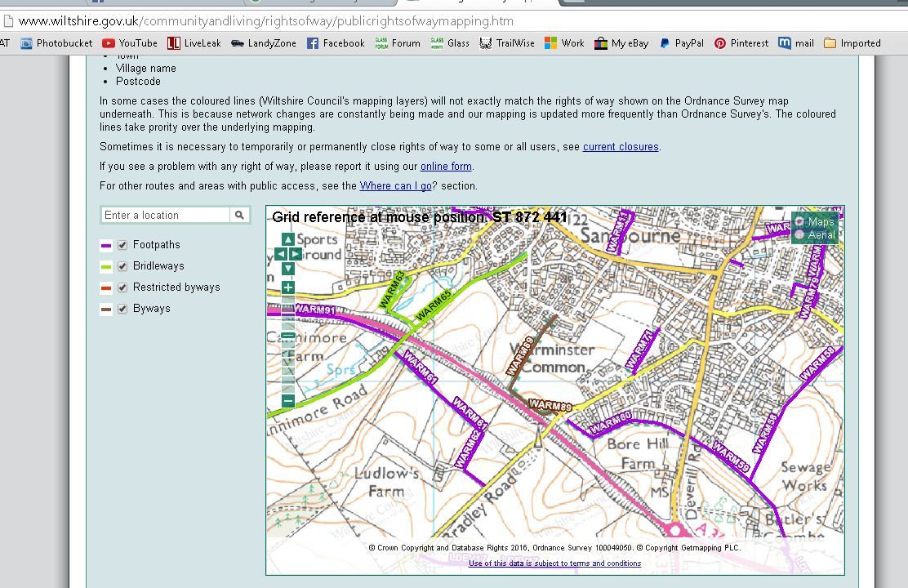Screen dimensions: 908x588
Task: Click the brown Byways colour swatch
Action: (106, 310)
